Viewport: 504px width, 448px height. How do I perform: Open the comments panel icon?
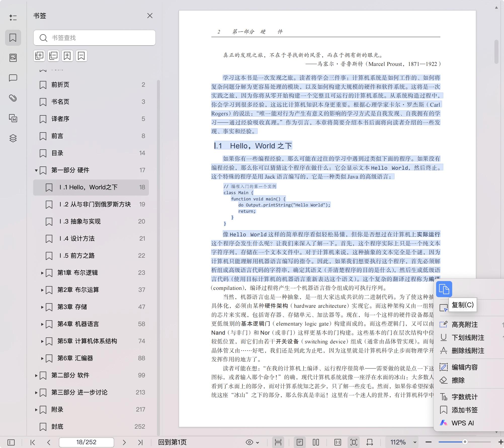pos(13,78)
